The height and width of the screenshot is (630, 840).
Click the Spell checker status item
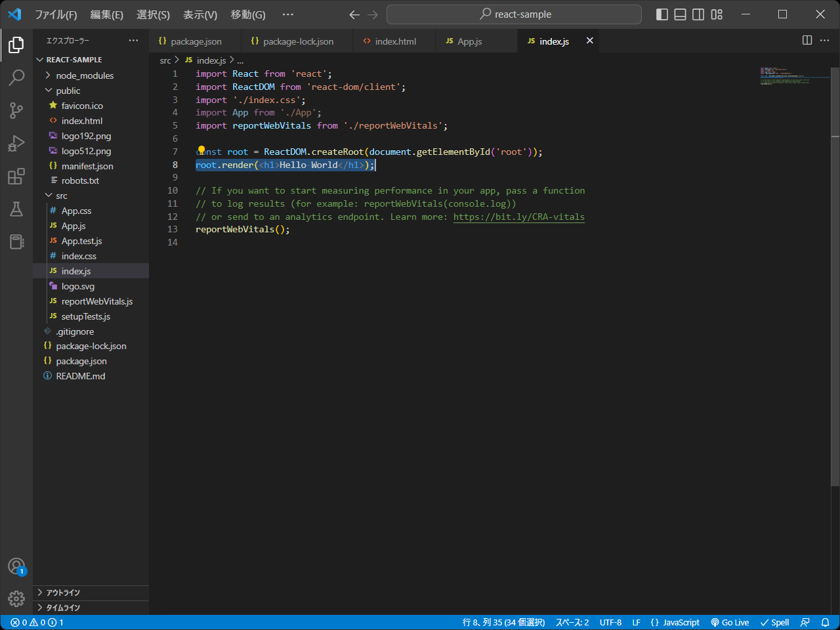(774, 622)
